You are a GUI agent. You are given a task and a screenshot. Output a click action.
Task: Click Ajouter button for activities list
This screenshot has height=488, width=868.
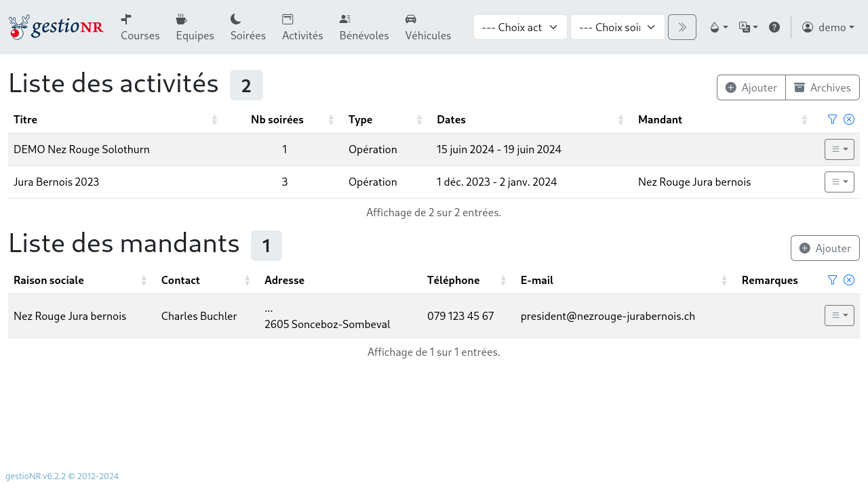pyautogui.click(x=751, y=87)
